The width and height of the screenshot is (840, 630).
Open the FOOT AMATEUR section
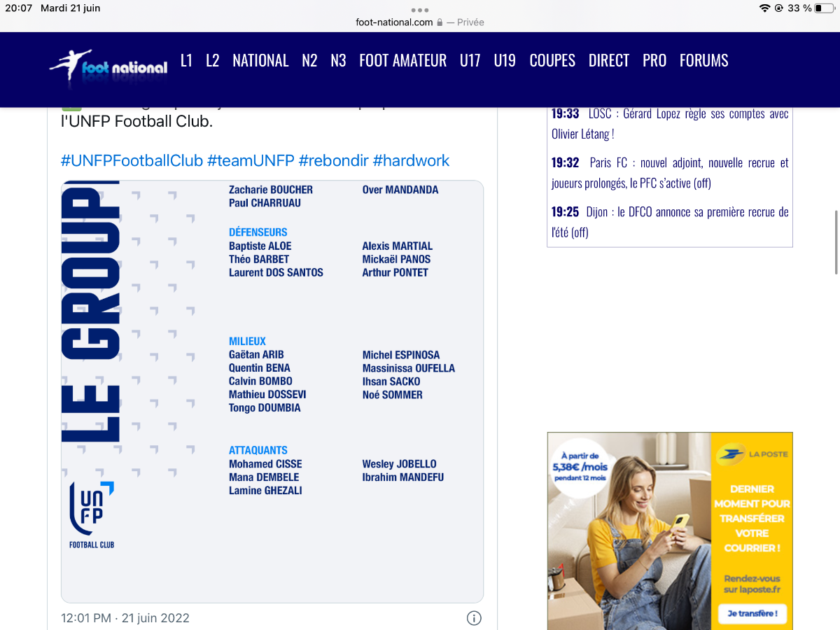point(402,61)
